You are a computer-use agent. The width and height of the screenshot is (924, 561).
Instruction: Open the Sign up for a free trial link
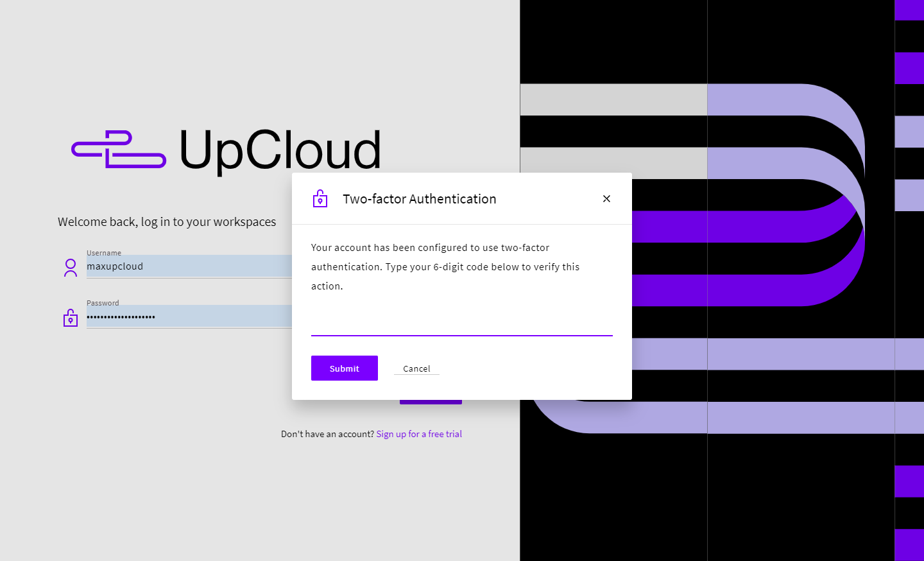point(419,434)
